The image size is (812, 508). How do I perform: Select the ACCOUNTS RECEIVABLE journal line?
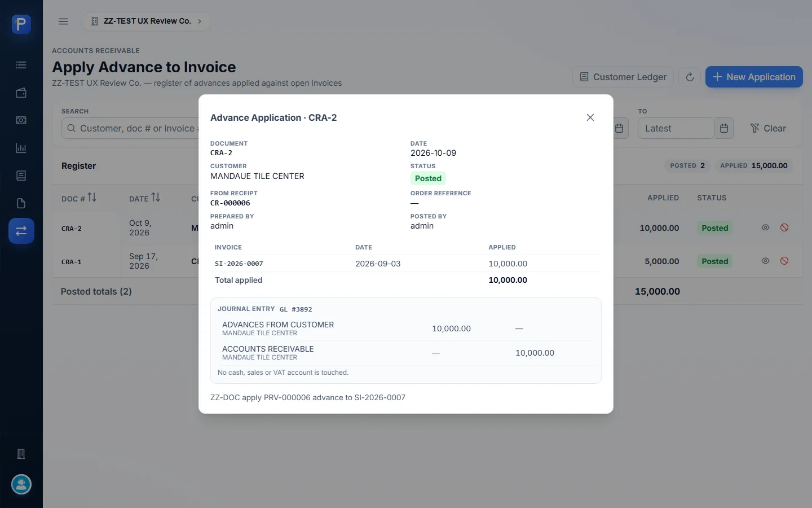(x=406, y=353)
